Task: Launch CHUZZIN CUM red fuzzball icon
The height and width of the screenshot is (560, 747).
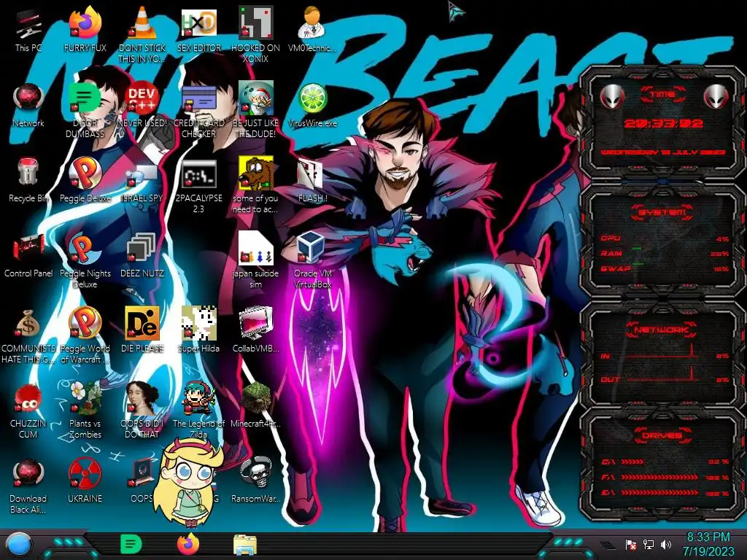Action: pyautogui.click(x=28, y=399)
